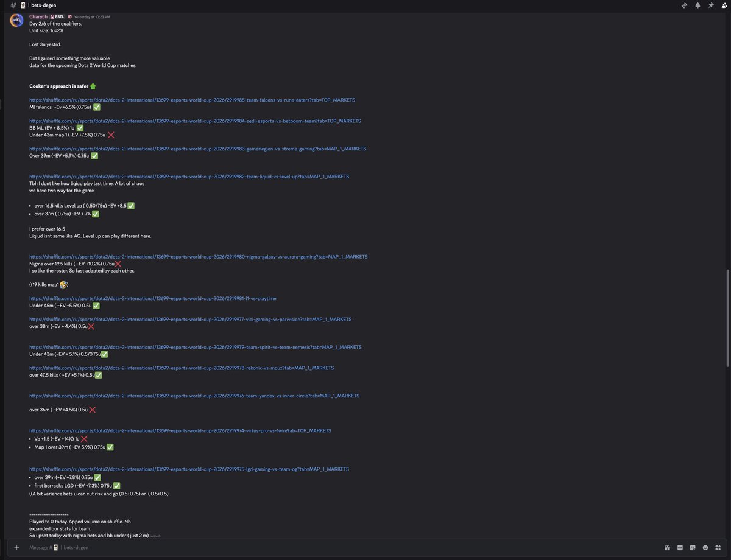Open rekonix-vs-mouz shuffle link
This screenshot has height=560, width=731.
tap(182, 368)
